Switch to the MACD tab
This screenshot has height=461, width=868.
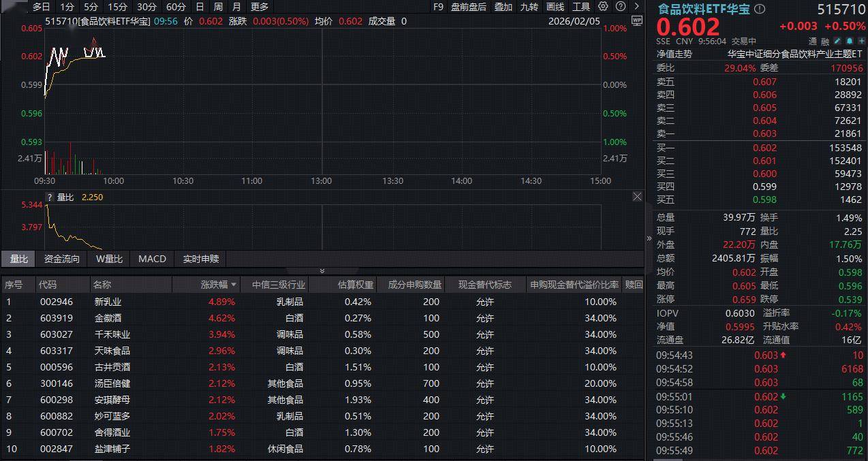click(x=152, y=259)
